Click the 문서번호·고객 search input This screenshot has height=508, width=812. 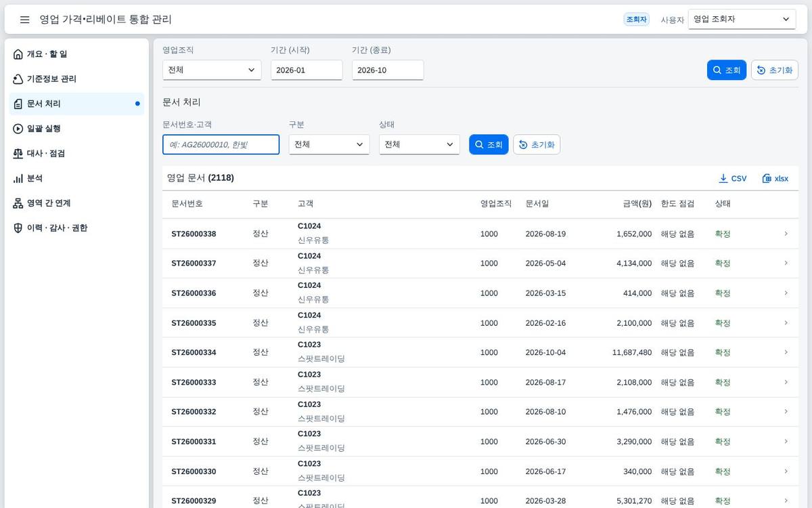(221, 144)
